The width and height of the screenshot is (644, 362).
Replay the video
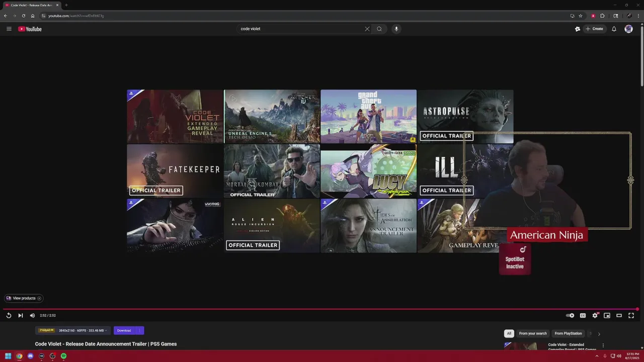coord(9,315)
